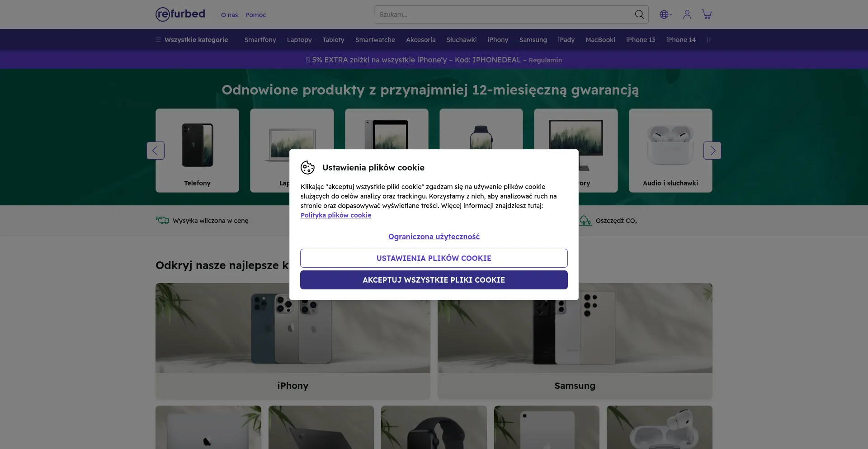This screenshot has height=449, width=868.
Task: Click the carousel next arrow
Action: click(x=712, y=151)
